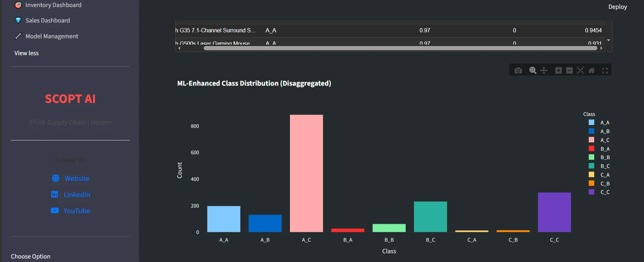Click the purple C_C bar

554,212
